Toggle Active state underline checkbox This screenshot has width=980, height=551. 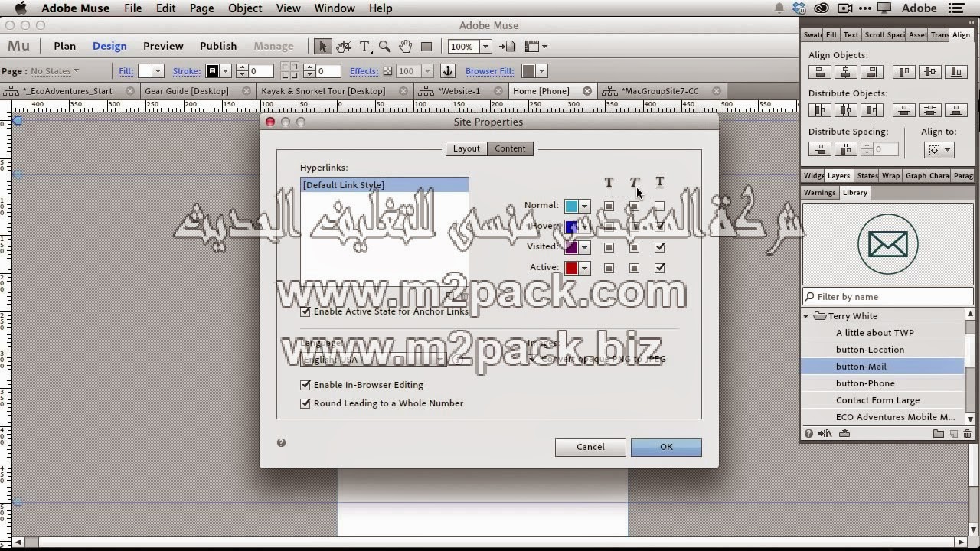660,268
